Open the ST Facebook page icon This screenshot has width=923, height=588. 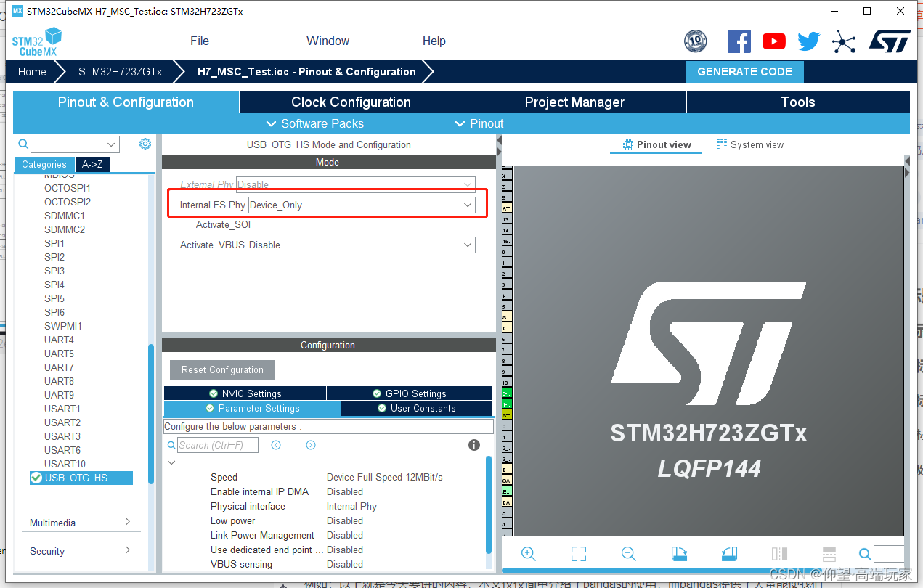click(x=739, y=41)
